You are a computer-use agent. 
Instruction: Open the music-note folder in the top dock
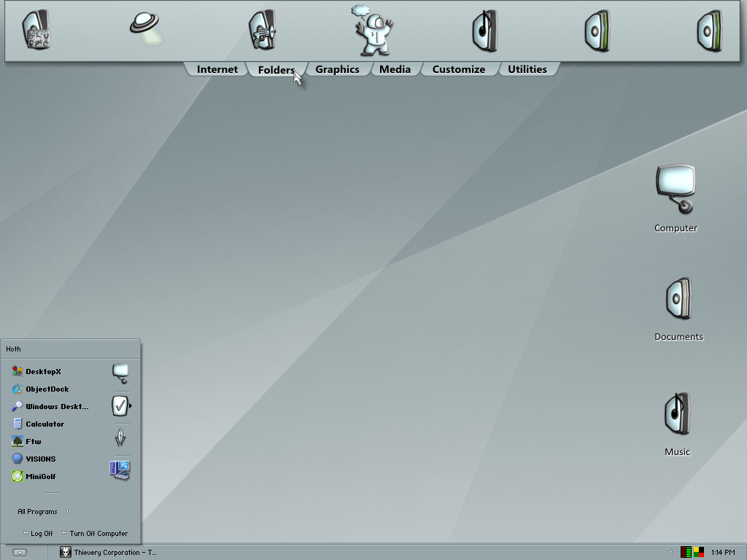485,31
